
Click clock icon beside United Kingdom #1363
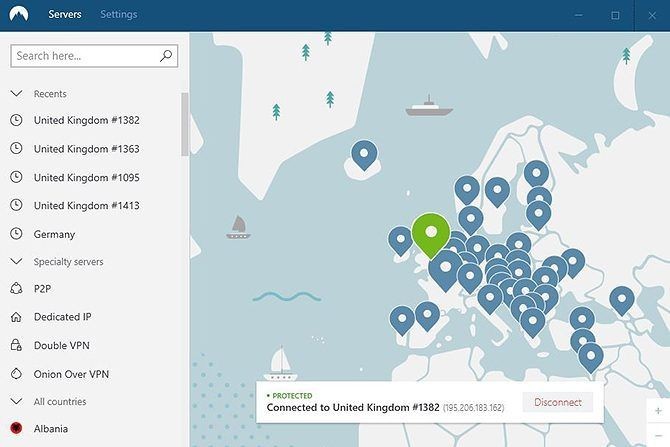16,148
